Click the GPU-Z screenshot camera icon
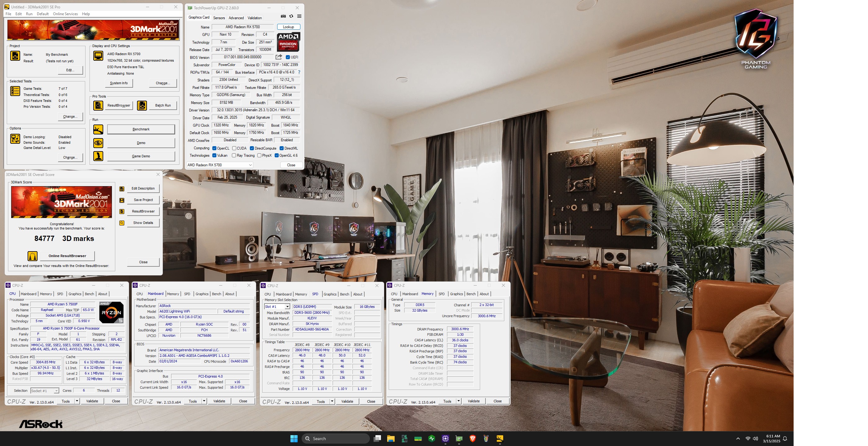This screenshot has width=868, height=446. 283,16
